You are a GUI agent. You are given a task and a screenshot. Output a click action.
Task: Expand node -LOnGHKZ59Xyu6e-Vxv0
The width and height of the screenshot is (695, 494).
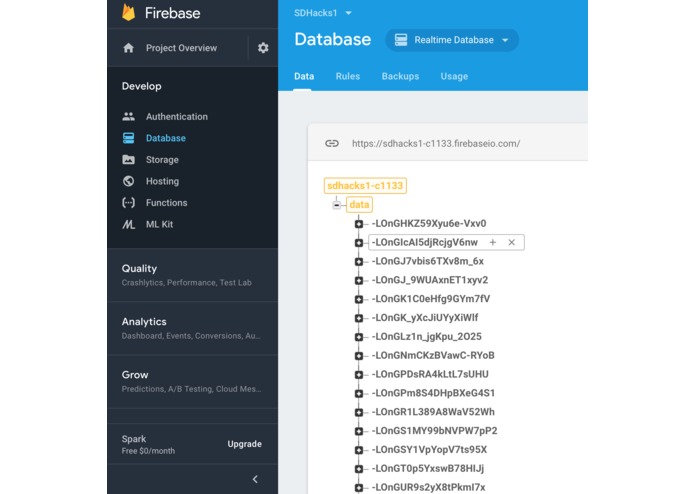pyautogui.click(x=359, y=224)
